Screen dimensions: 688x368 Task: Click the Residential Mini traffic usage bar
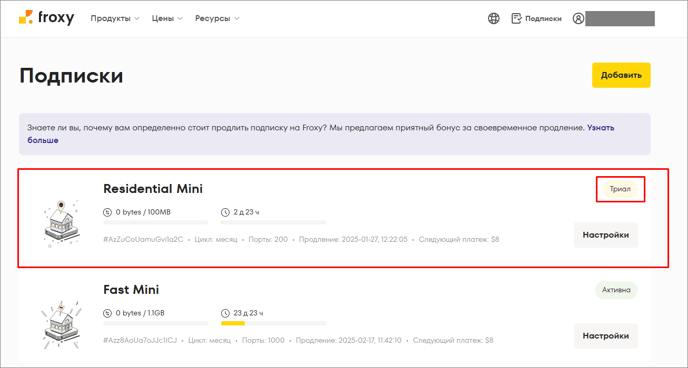point(155,222)
